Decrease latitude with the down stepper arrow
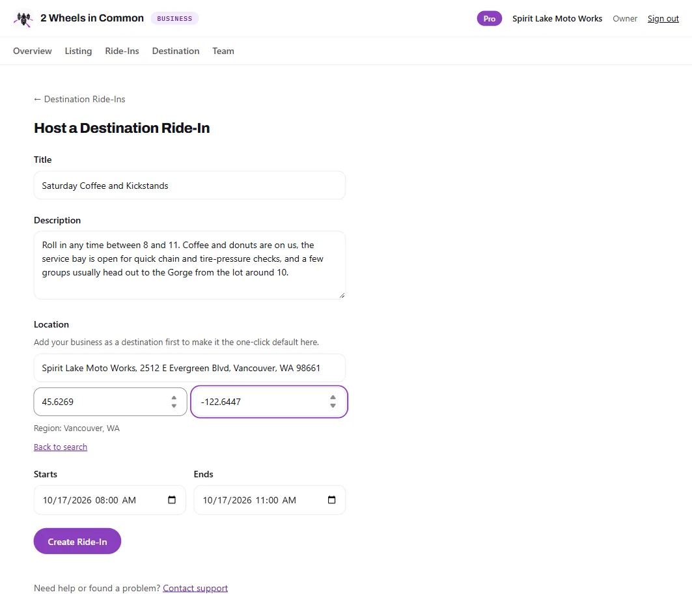Screen dimensions: 692x616 [174, 406]
